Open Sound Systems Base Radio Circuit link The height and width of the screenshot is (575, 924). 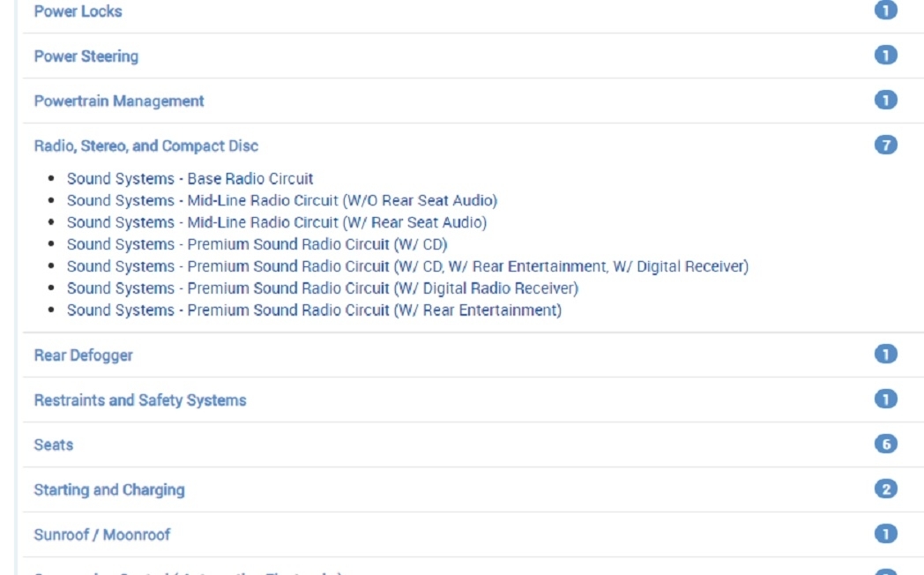coord(190,179)
